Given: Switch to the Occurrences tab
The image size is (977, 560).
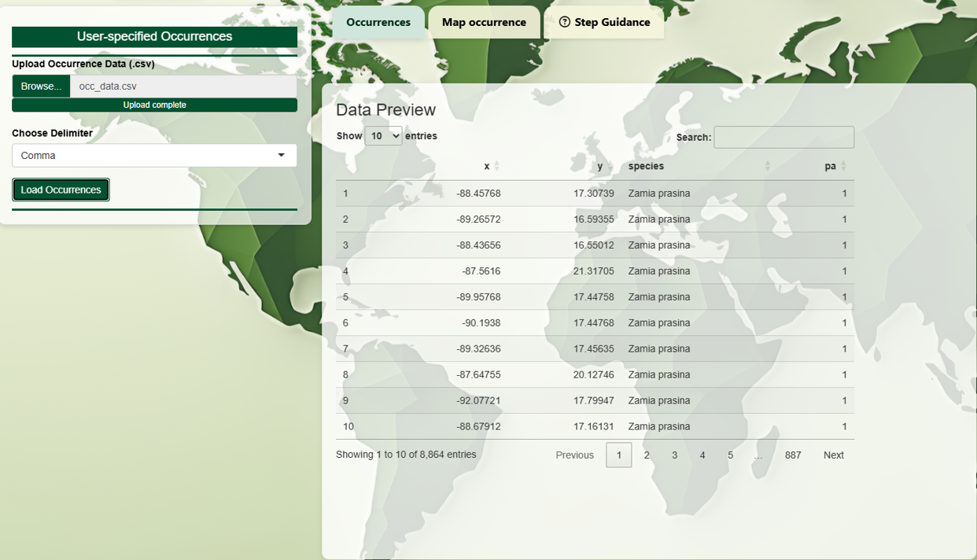Looking at the screenshot, I should coord(378,22).
